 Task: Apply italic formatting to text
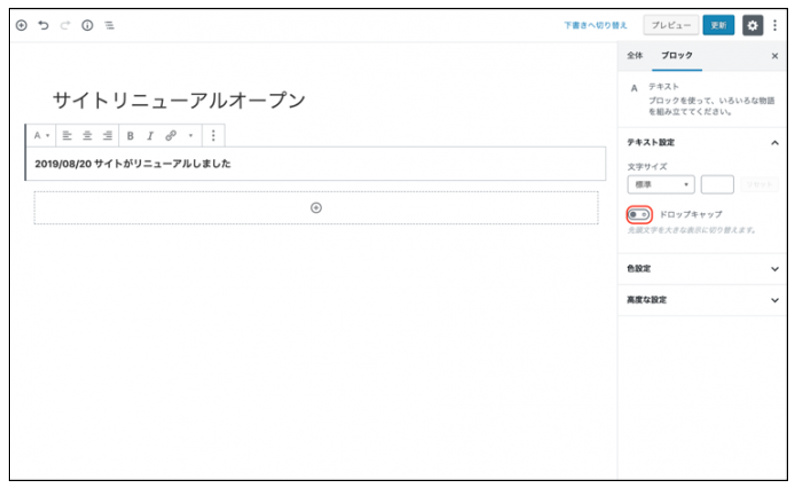coord(150,135)
